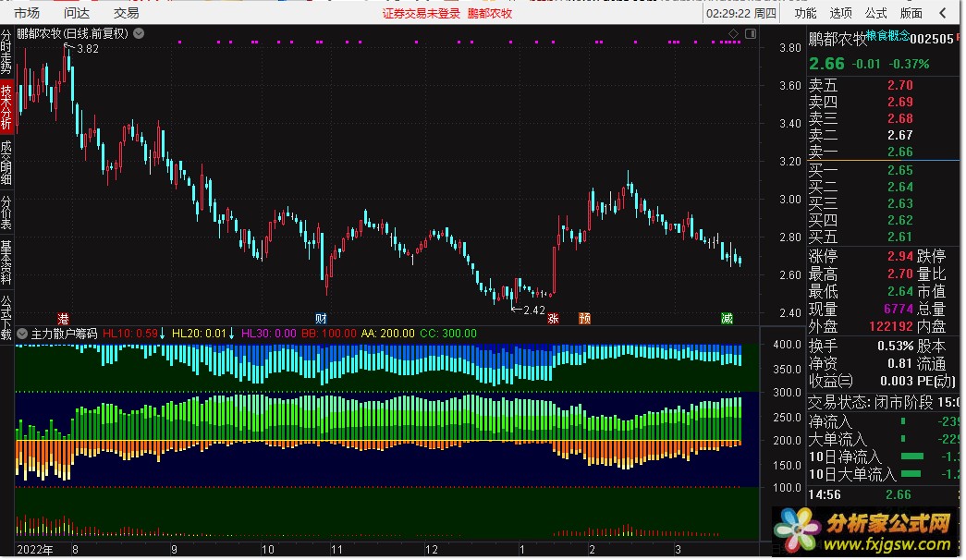Switch to 公式下载 side tab
966x560 pixels.
click(x=6, y=317)
